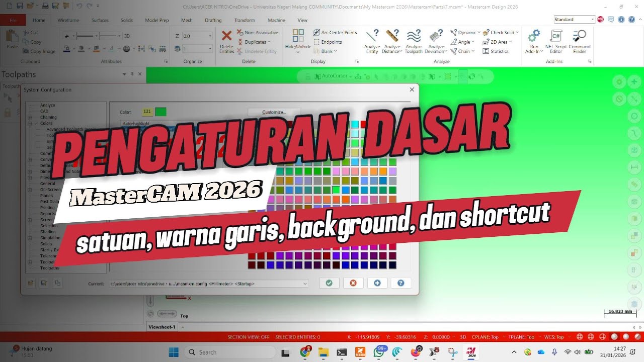Open the Standard workspace dropdown
The height and width of the screenshot is (362, 644).
point(592,20)
